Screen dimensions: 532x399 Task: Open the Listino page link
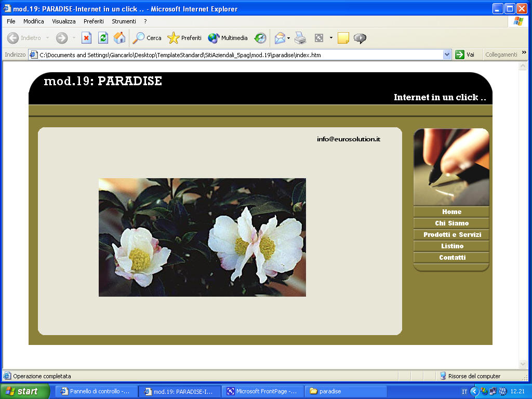[x=451, y=246]
